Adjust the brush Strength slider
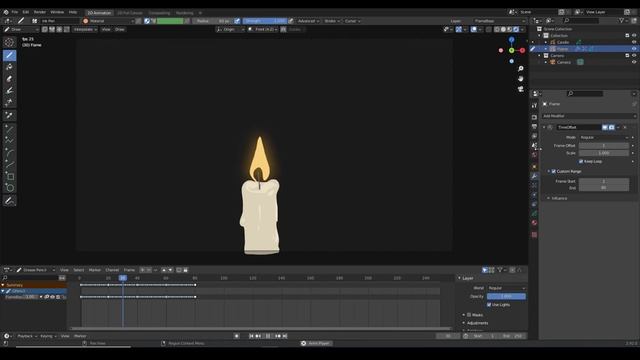 (265, 21)
